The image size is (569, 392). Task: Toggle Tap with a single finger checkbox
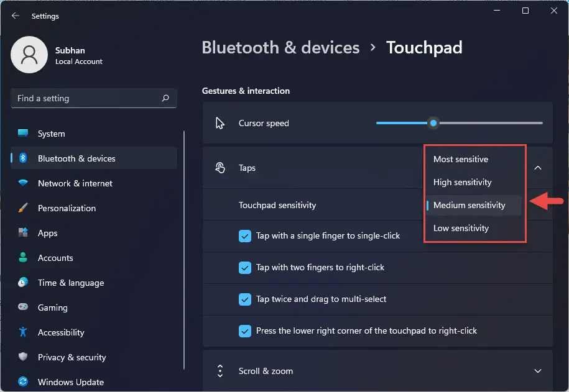[245, 235]
